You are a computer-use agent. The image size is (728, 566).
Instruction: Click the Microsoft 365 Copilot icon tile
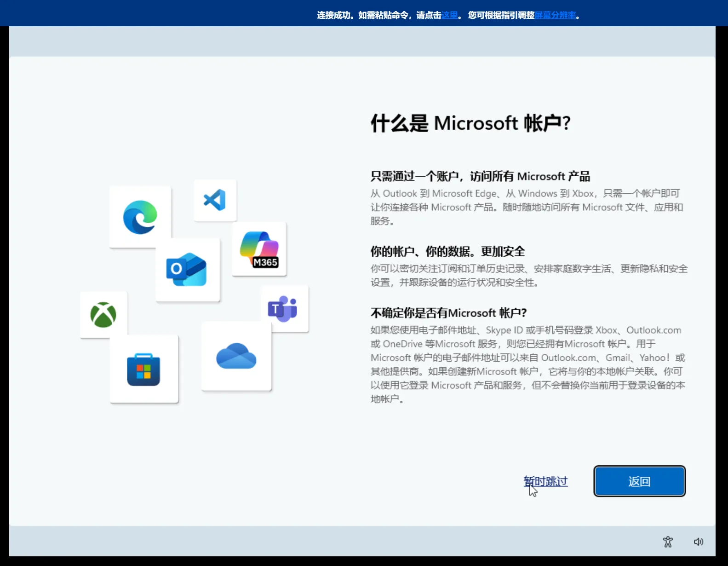259,249
